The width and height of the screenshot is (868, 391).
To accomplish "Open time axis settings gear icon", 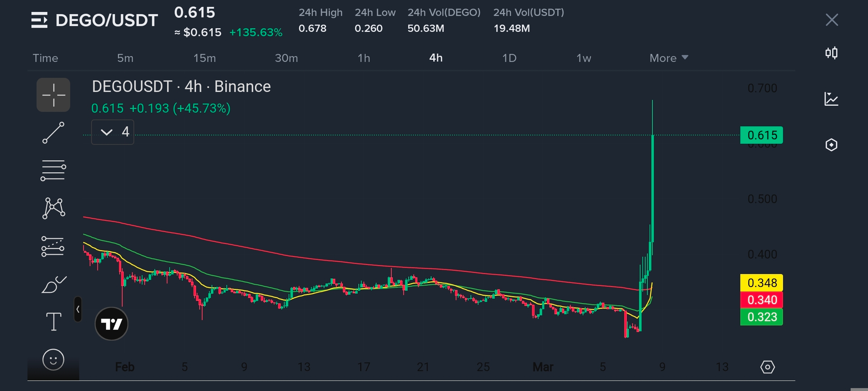I will (767, 367).
